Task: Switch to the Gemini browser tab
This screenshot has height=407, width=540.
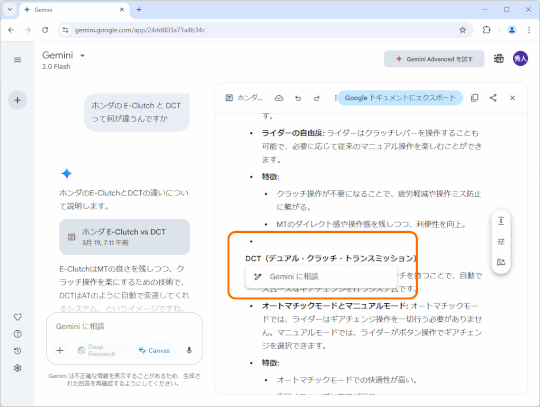Action: [x=74, y=10]
